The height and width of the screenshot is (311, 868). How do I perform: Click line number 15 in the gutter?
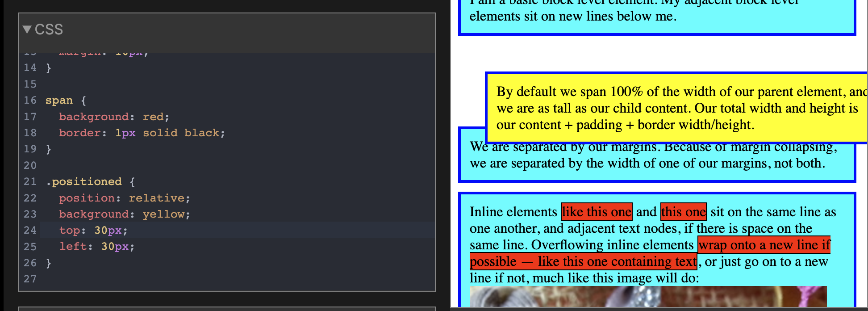30,84
